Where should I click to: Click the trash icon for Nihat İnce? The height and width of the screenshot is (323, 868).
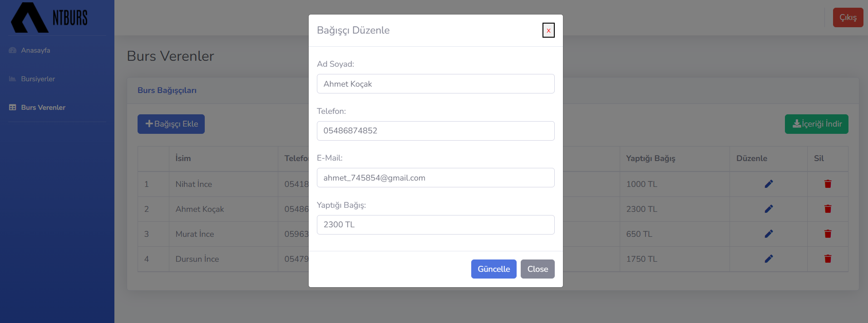click(827, 184)
